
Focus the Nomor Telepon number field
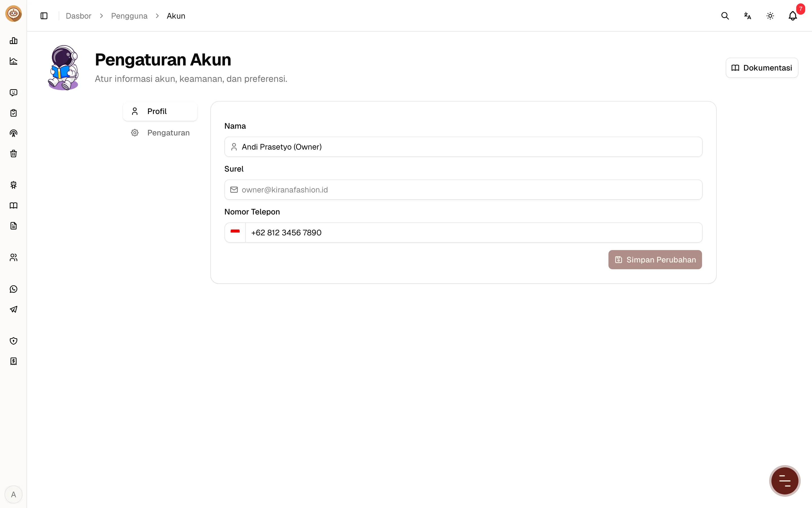coord(474,233)
